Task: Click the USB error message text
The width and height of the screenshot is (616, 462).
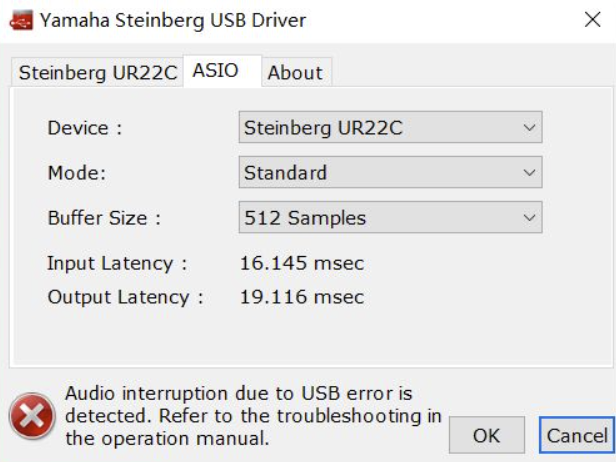Action: 253,415
